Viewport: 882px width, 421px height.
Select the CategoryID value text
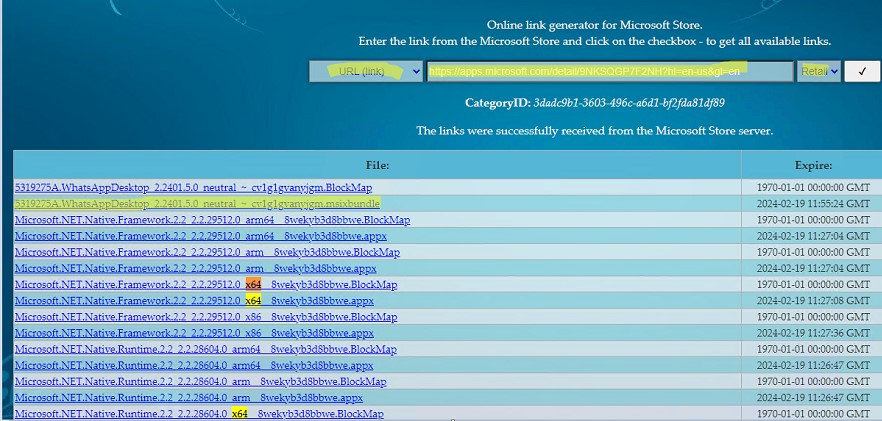[629, 103]
